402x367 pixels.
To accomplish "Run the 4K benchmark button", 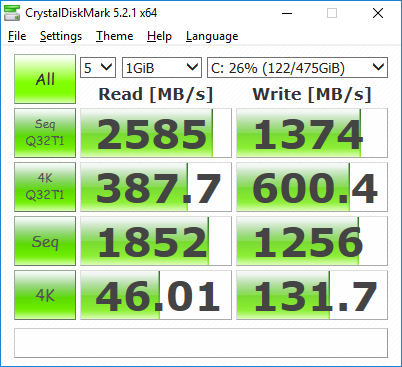I will (45, 295).
